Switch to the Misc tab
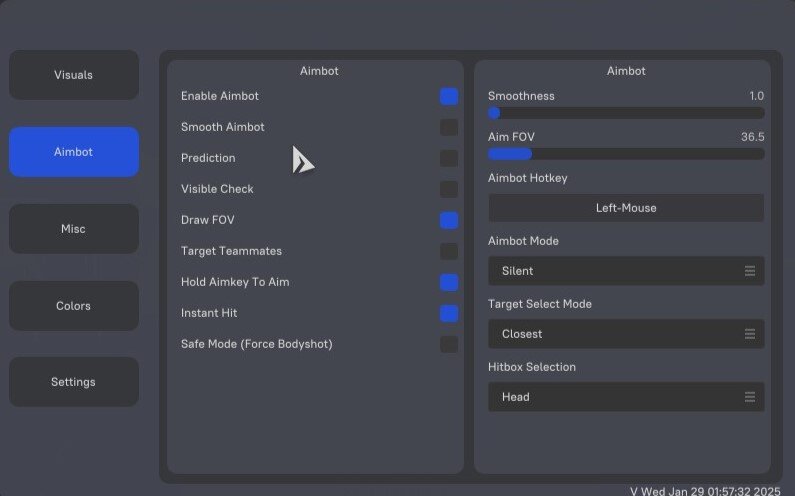The width and height of the screenshot is (795, 496). tap(74, 229)
